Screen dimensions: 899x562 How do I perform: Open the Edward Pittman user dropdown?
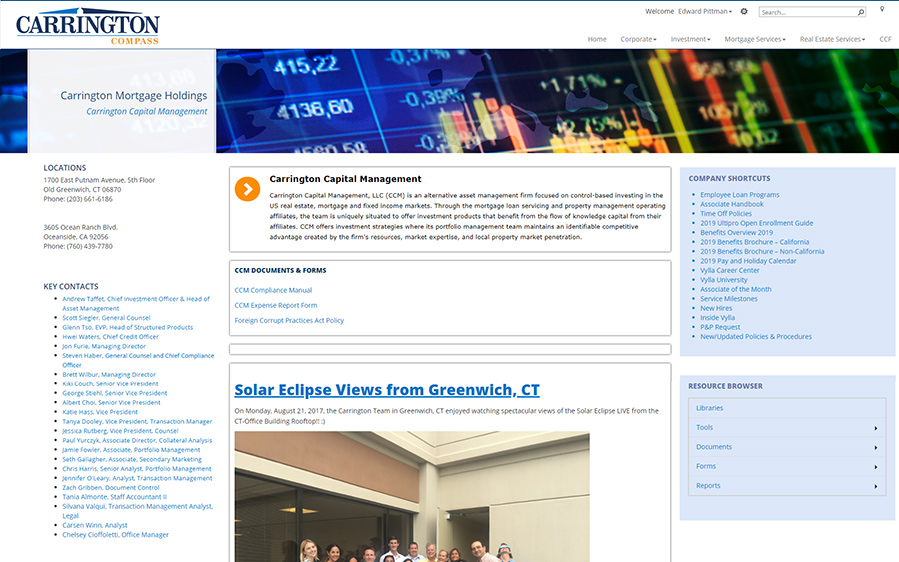coord(705,11)
